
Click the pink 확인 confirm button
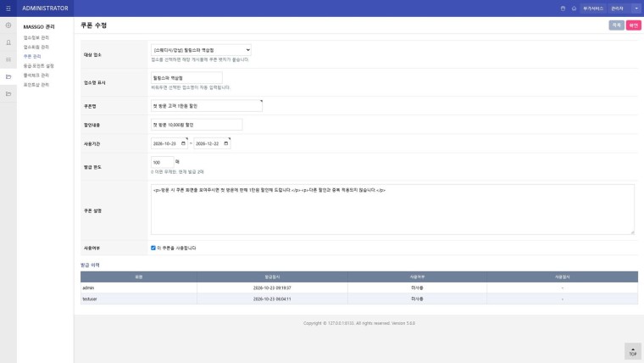tap(633, 25)
